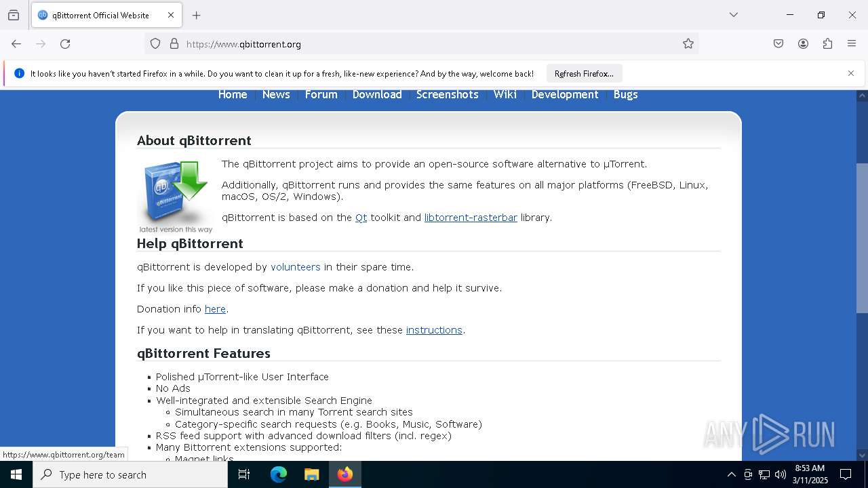This screenshot has width=868, height=488.
Task: Launch Microsoft Edge from the taskbar
Action: point(279,474)
